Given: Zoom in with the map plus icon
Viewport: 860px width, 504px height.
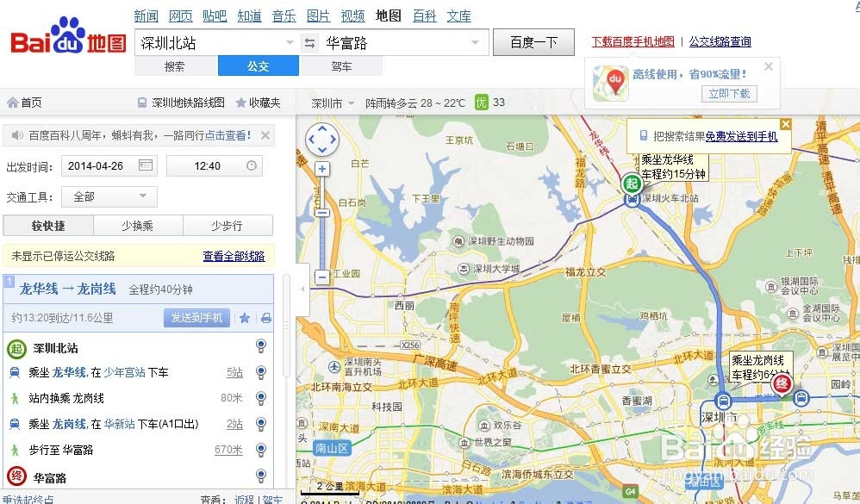Looking at the screenshot, I should tap(322, 169).
